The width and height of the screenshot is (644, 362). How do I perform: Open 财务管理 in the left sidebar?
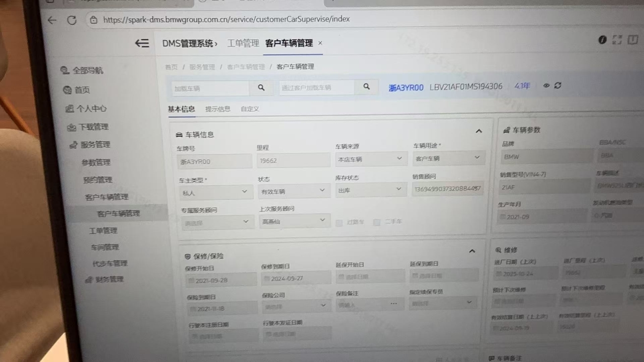(109, 280)
